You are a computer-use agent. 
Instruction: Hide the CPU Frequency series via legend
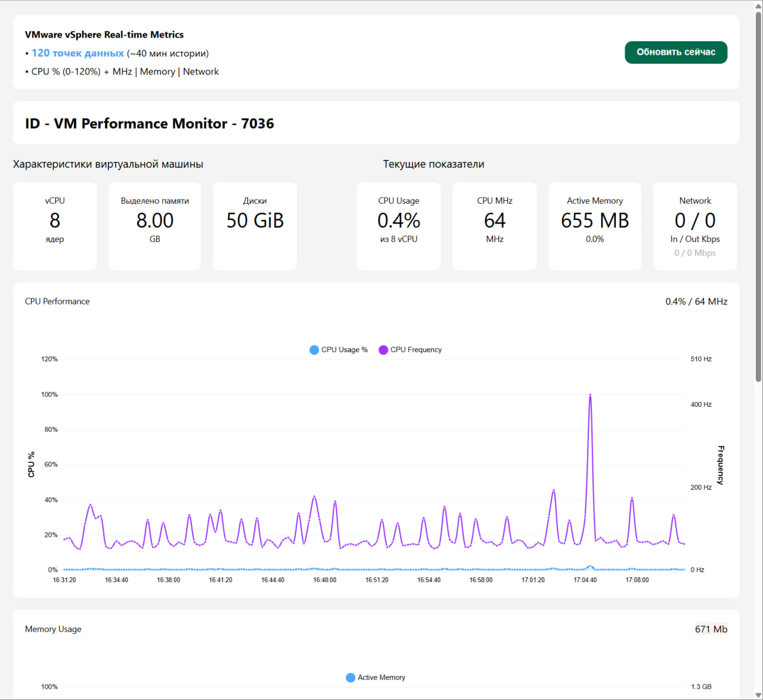pyautogui.click(x=410, y=350)
